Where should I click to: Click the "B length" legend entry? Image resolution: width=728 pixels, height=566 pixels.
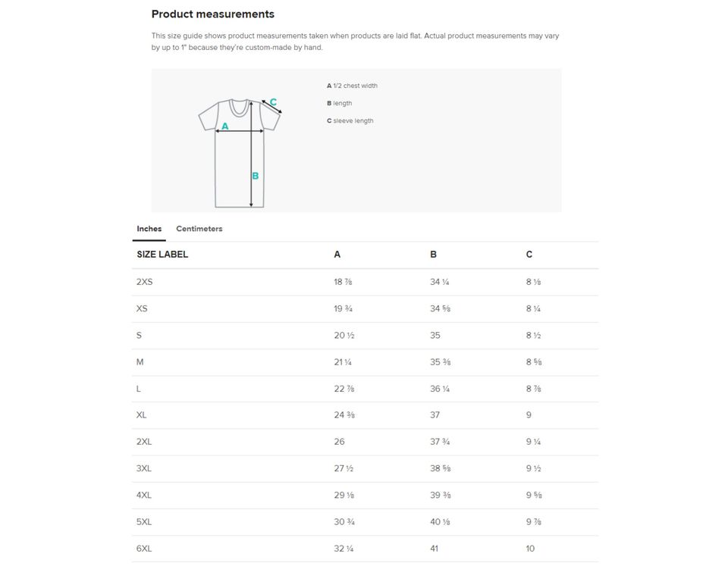tap(340, 103)
